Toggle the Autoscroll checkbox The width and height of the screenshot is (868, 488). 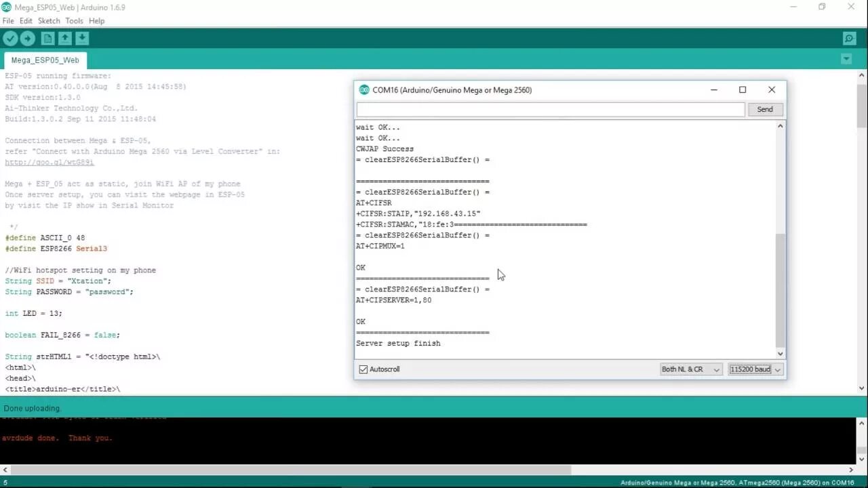pos(363,369)
